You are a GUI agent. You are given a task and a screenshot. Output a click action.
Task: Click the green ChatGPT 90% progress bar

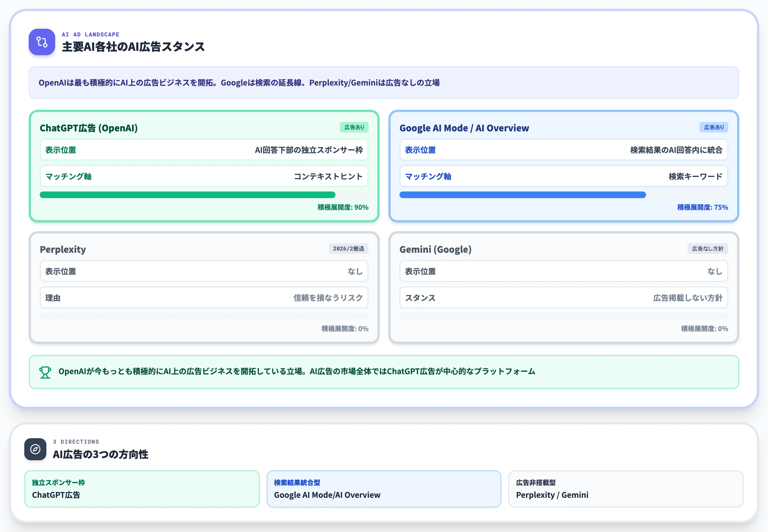(x=204, y=195)
